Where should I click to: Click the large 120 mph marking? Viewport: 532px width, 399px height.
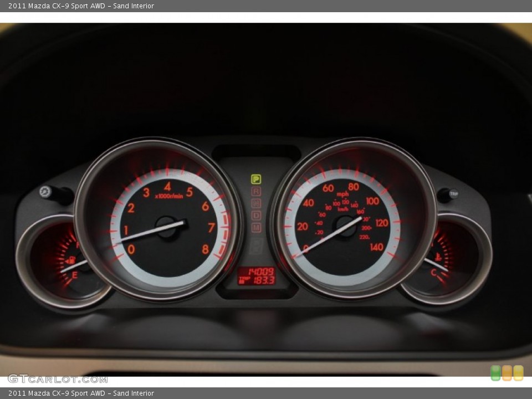pyautogui.click(x=382, y=223)
